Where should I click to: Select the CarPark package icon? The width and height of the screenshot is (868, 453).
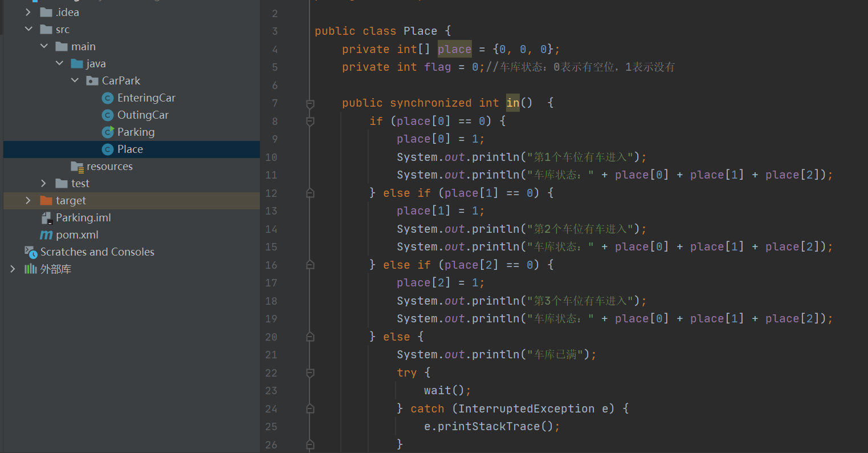92,80
